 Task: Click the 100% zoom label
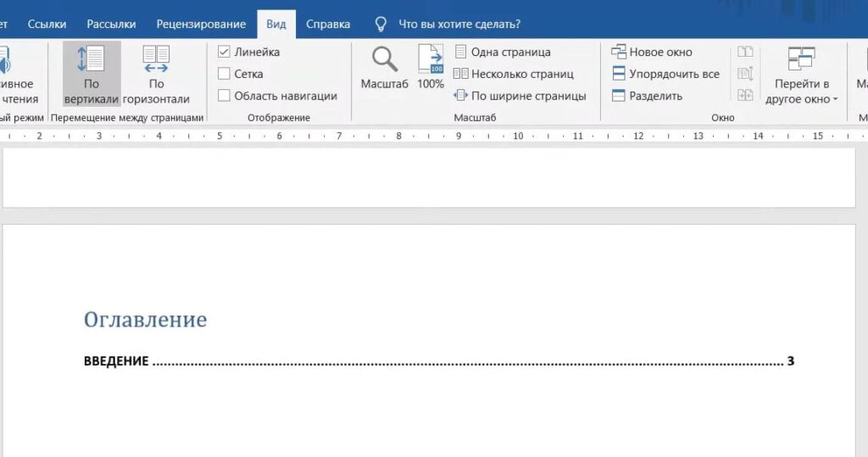coord(431,84)
